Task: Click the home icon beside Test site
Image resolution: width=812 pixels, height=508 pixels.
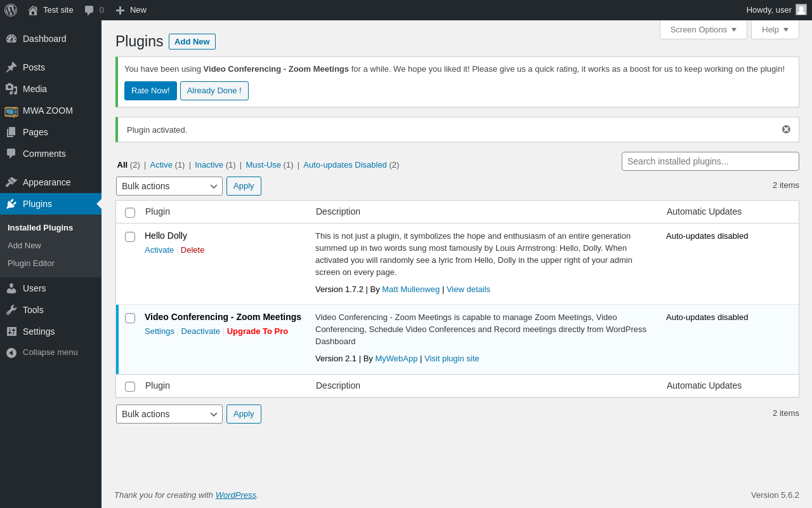Action: [x=33, y=10]
